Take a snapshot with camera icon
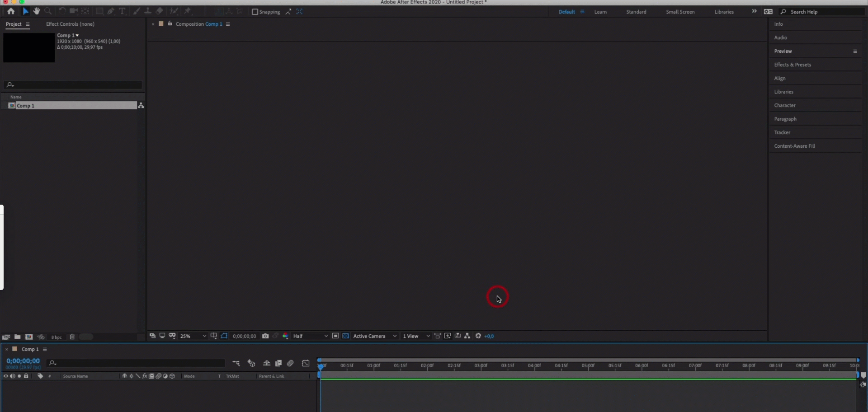Screen dimensions: 868x412 point(265,336)
